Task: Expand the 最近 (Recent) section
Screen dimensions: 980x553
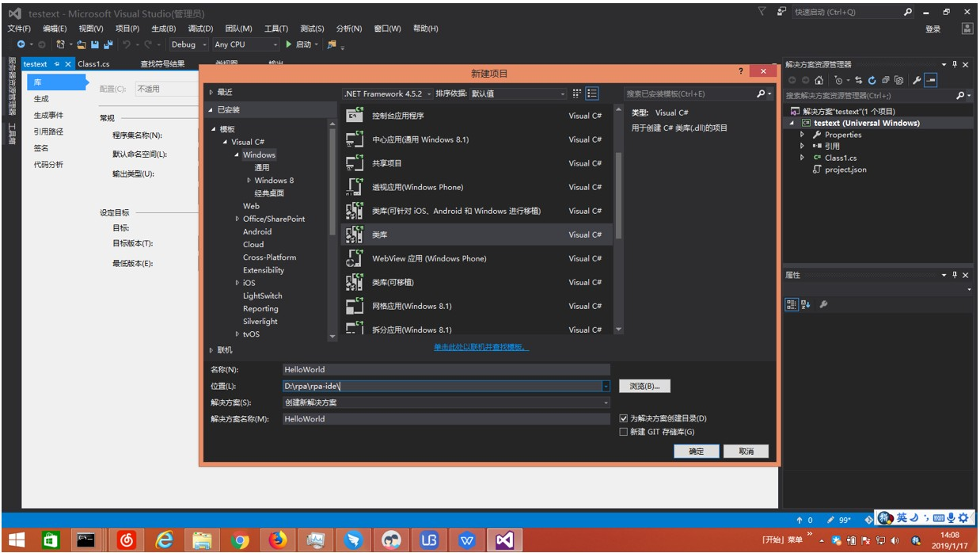Action: (211, 93)
